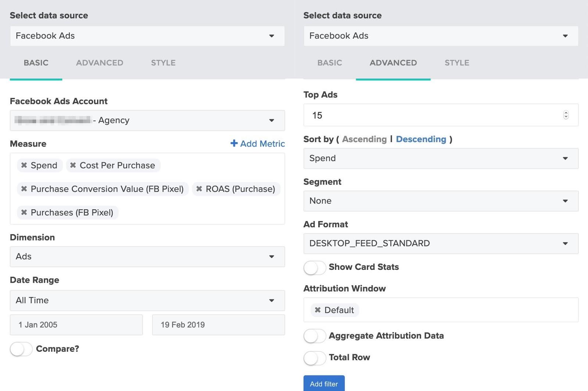This screenshot has width=588, height=391.
Task: Toggle the Compare? switch
Action: pos(21,349)
